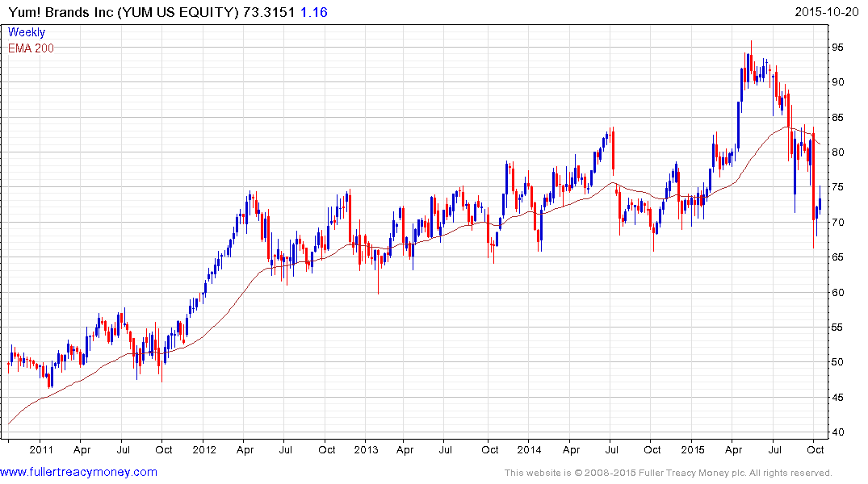Click the 2014 label on the time axis
The image size is (868, 484).
(529, 449)
